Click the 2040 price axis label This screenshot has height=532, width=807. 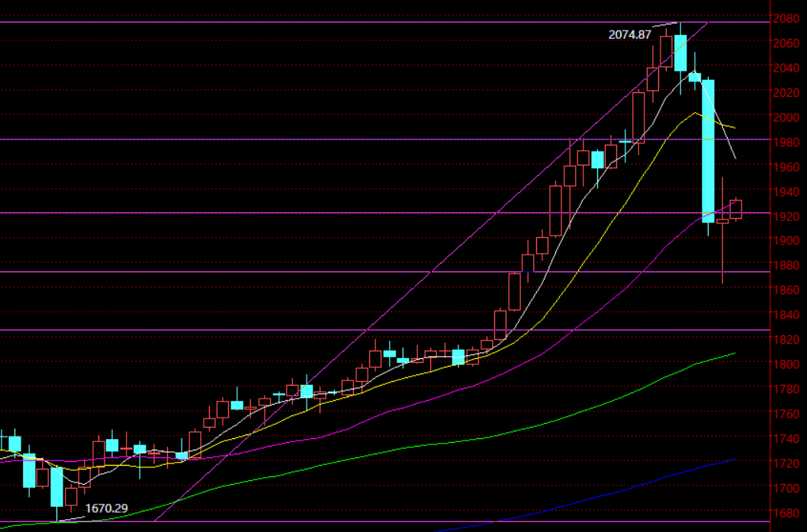pos(786,67)
